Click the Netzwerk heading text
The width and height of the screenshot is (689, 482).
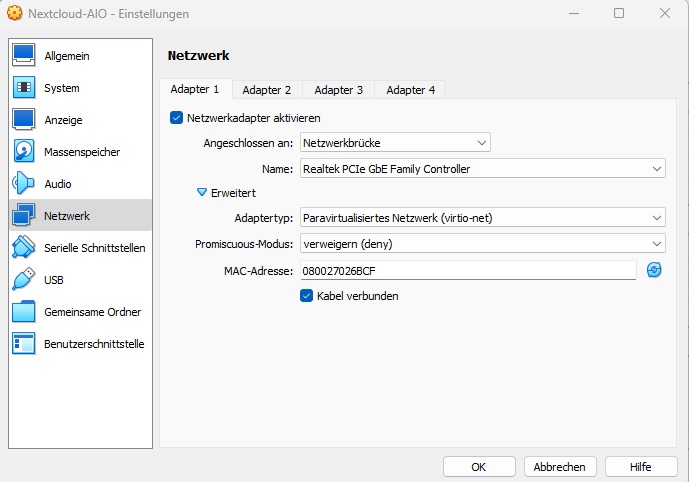[x=198, y=55]
